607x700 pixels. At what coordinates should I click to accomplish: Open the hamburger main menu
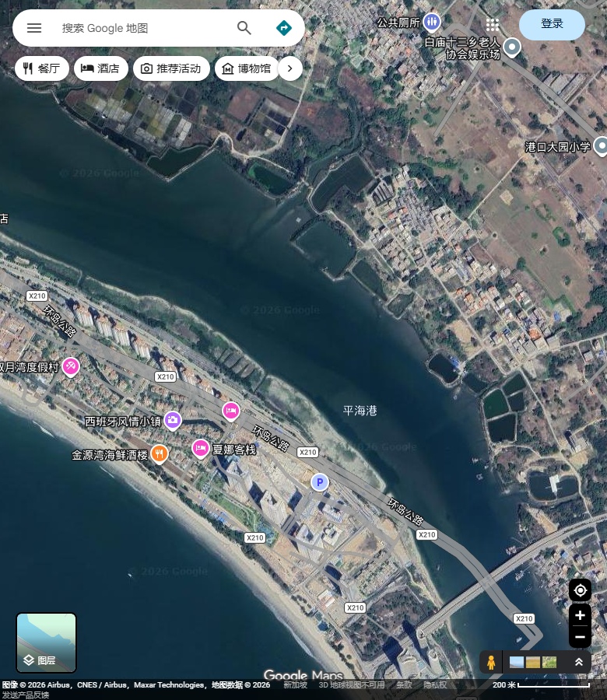tap(34, 28)
